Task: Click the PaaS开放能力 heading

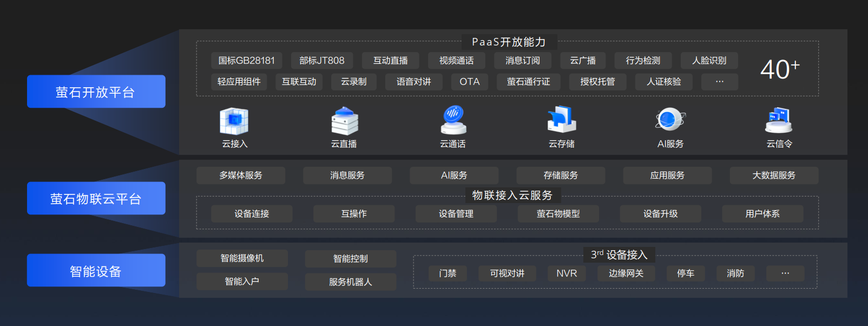Action: coord(509,42)
